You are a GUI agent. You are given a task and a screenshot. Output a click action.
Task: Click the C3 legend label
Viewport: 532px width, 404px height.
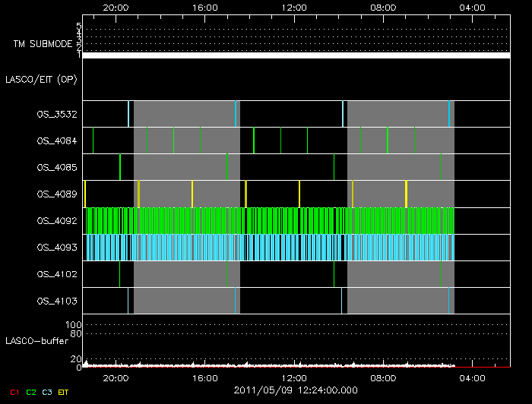click(x=48, y=392)
